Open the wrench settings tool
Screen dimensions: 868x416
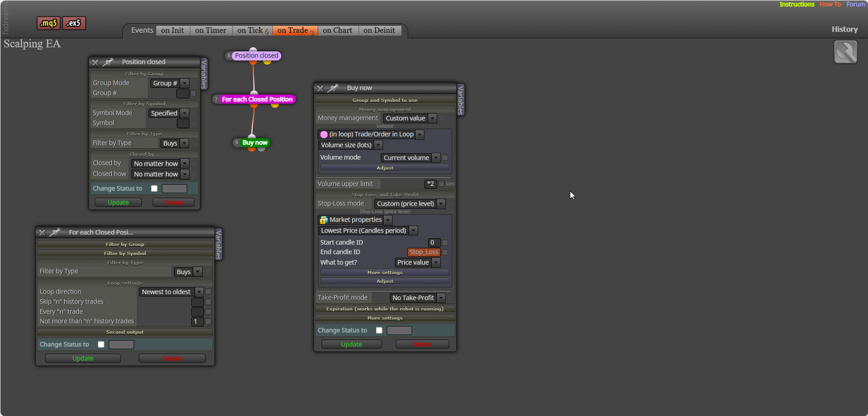(x=845, y=52)
